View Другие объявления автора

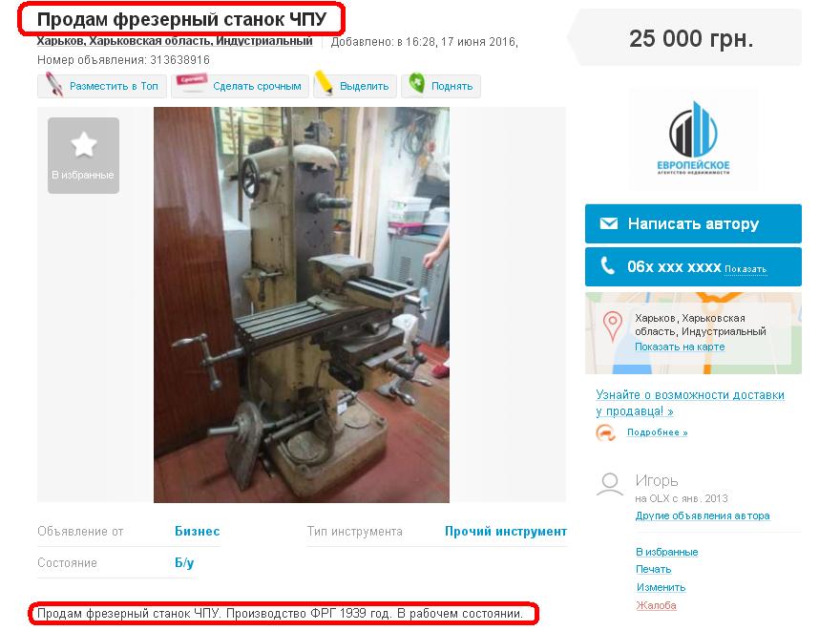tap(703, 515)
